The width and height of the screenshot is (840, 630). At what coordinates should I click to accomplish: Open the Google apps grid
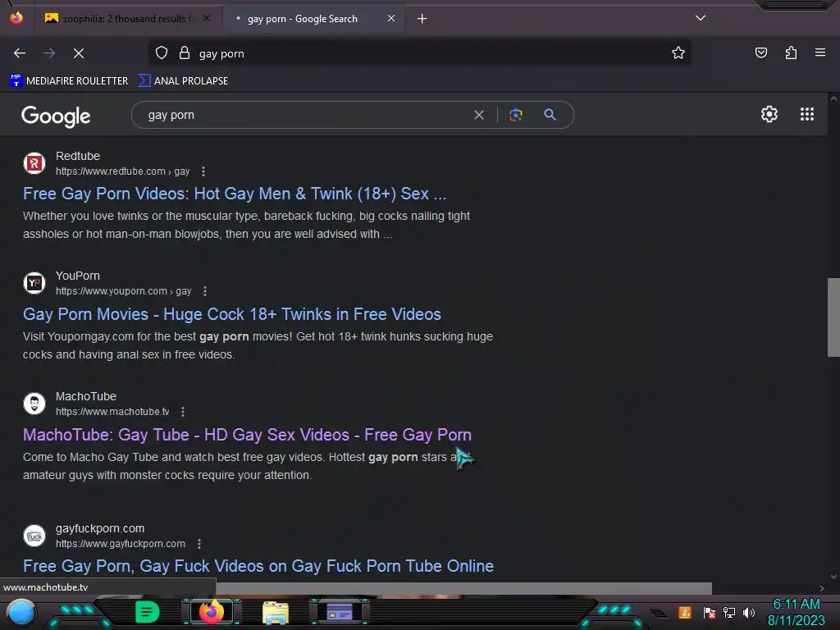coord(807,114)
